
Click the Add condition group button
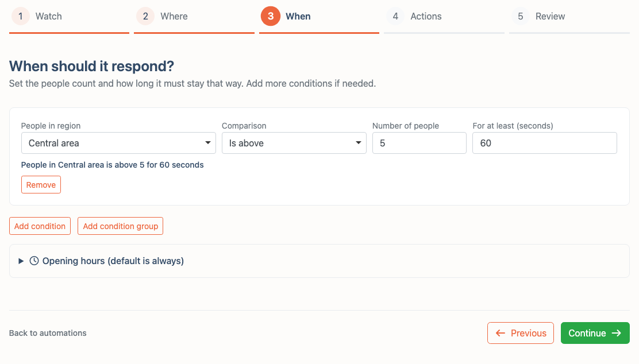pyautogui.click(x=120, y=226)
